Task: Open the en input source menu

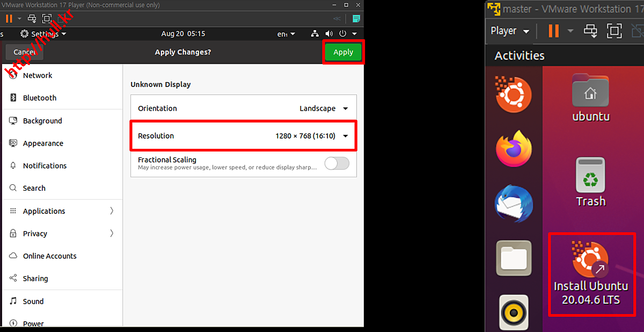Action: pos(286,34)
